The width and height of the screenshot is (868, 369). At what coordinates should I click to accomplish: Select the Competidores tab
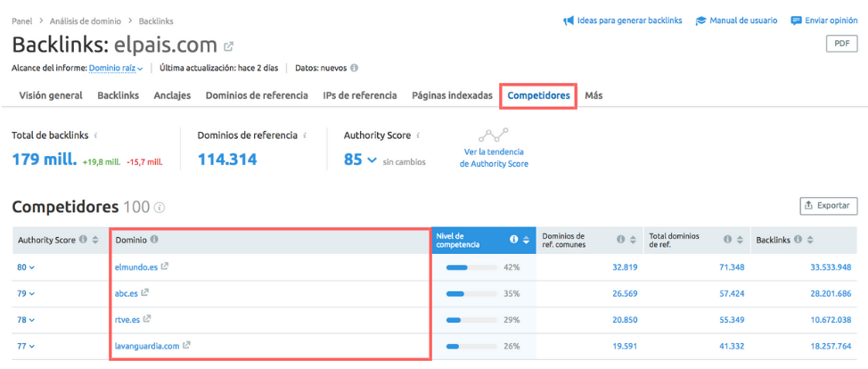coord(538,95)
